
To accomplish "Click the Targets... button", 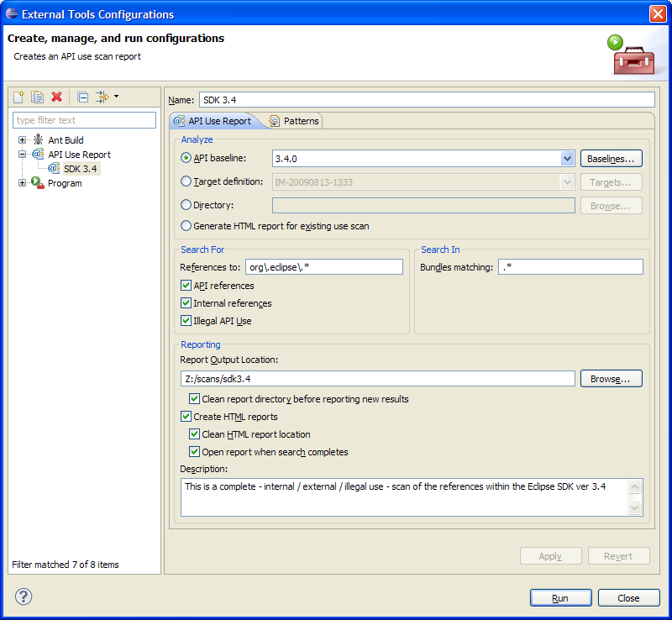I will click(x=612, y=182).
